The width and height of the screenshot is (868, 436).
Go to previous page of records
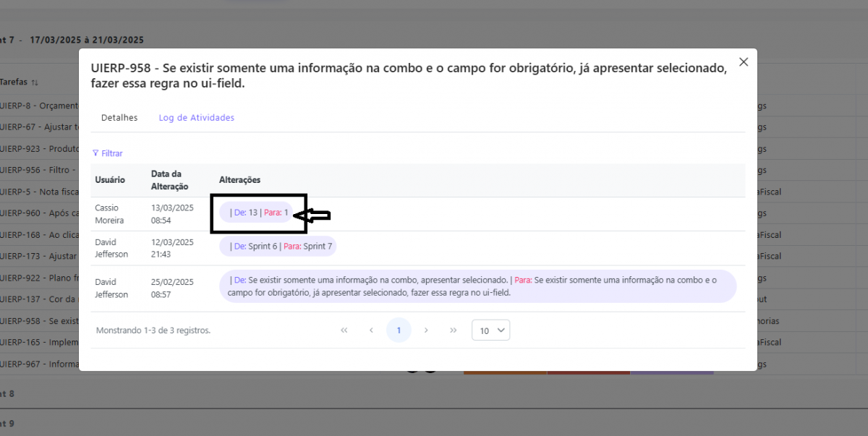pos(371,330)
